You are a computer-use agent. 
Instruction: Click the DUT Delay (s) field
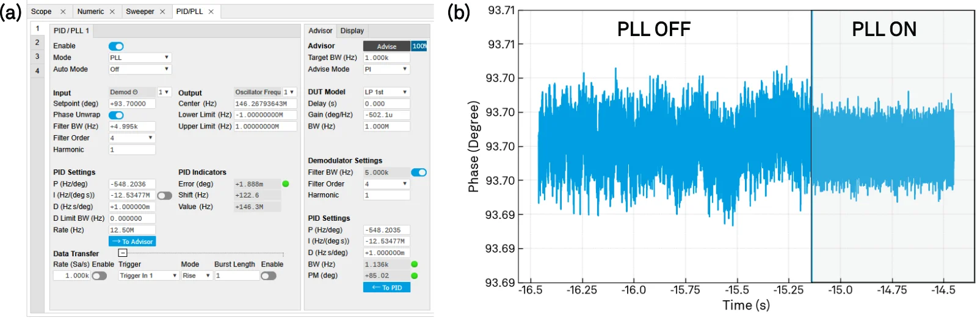387,104
